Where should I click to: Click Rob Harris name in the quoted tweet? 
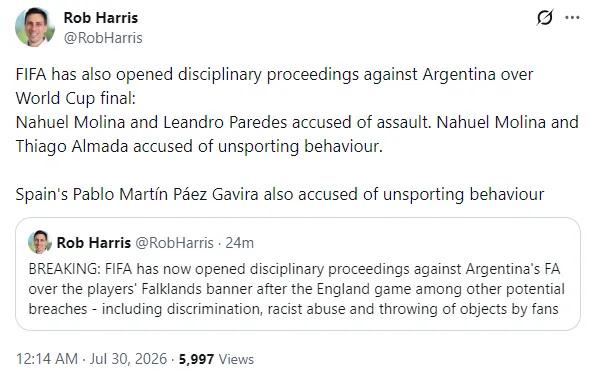pyautogui.click(x=94, y=243)
